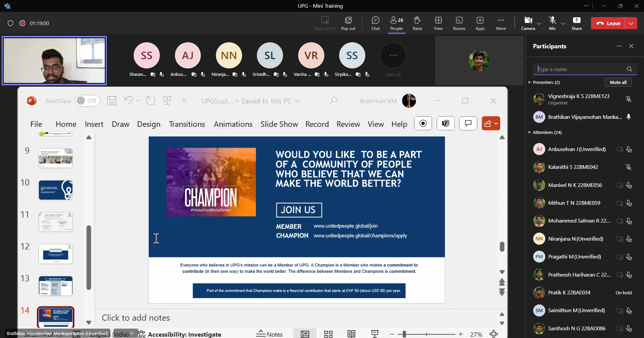Mute all participants

[618, 82]
